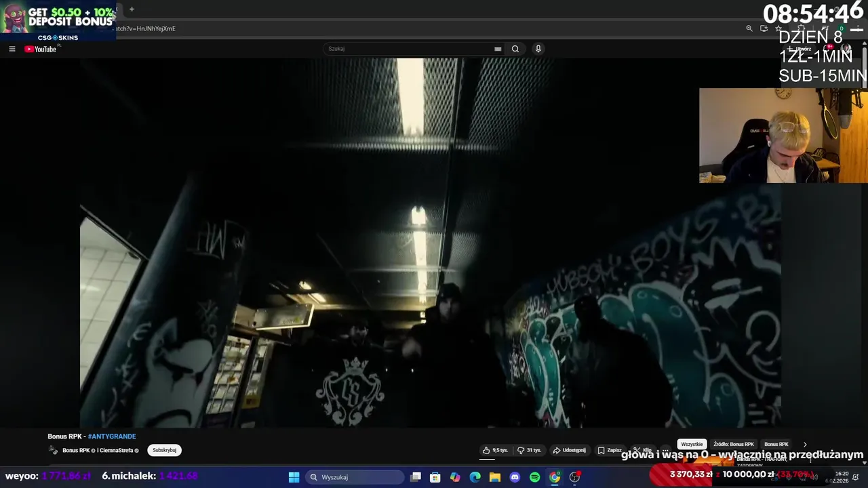Open Bonus RPK channel name link
This screenshot has height=488, width=868.
(x=76, y=451)
